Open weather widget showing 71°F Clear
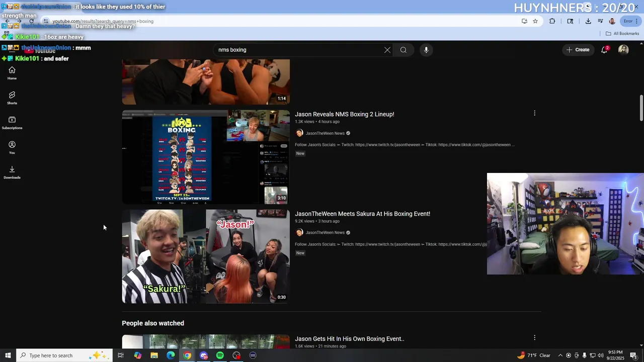Image resolution: width=644 pixels, height=362 pixels. point(533,355)
